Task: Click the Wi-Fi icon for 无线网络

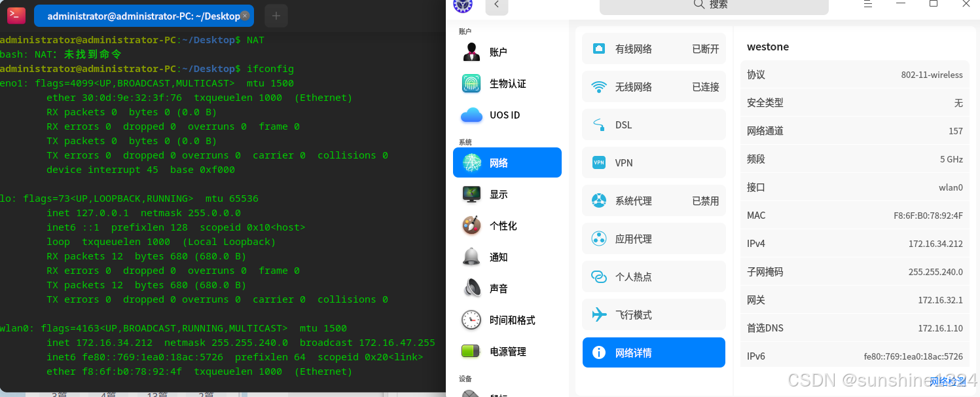Action: (x=599, y=86)
